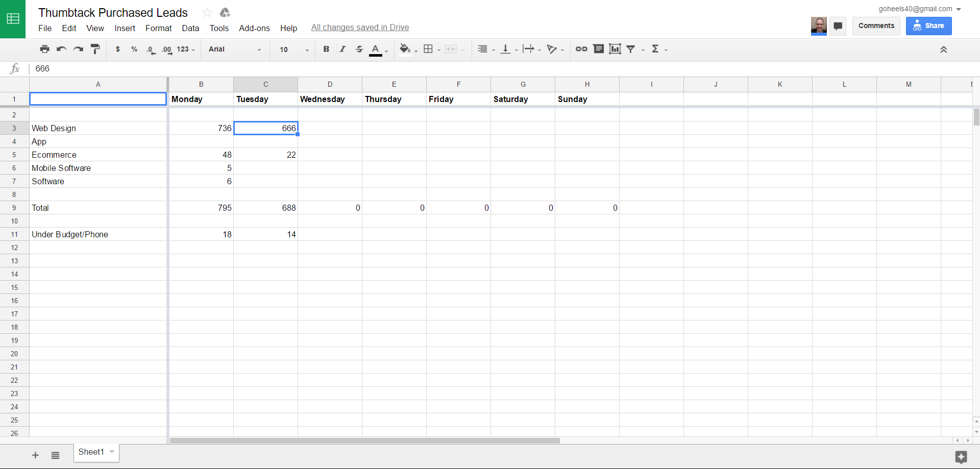
Task: Click the Comments button
Action: tap(876, 26)
